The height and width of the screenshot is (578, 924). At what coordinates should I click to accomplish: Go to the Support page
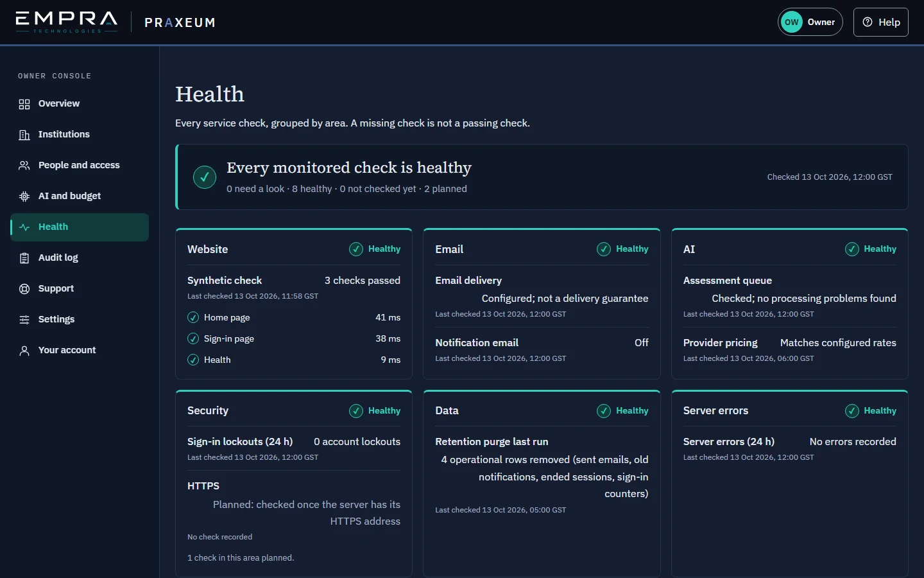click(80, 289)
